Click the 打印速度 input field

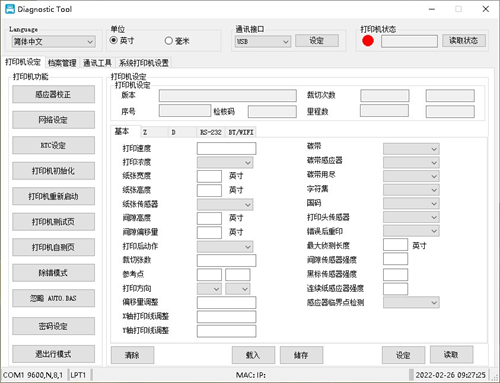click(x=226, y=149)
